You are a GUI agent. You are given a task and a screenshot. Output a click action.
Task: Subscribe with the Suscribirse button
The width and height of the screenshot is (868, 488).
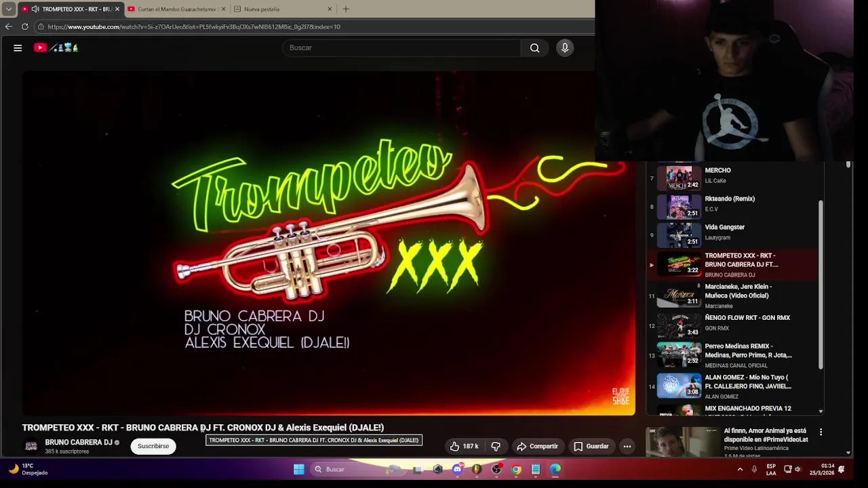point(153,446)
